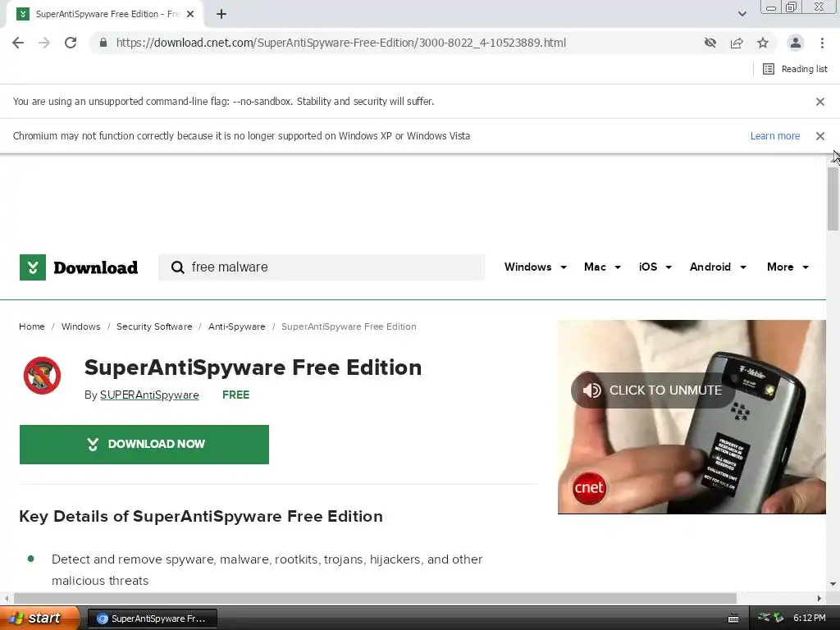Select SuperAntiSpyware taskbar window button
This screenshot has height=630, width=840.
click(152, 619)
